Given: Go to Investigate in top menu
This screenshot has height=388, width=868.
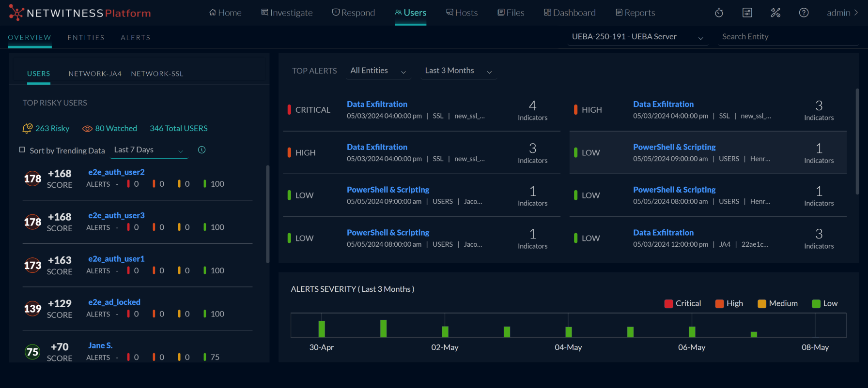Looking at the screenshot, I should pyautogui.click(x=287, y=13).
